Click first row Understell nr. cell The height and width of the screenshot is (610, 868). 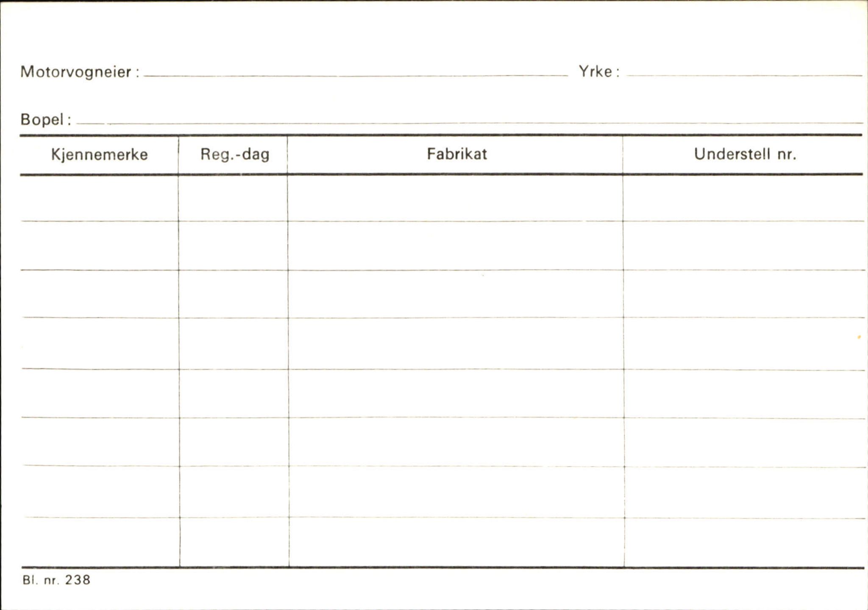click(743, 198)
